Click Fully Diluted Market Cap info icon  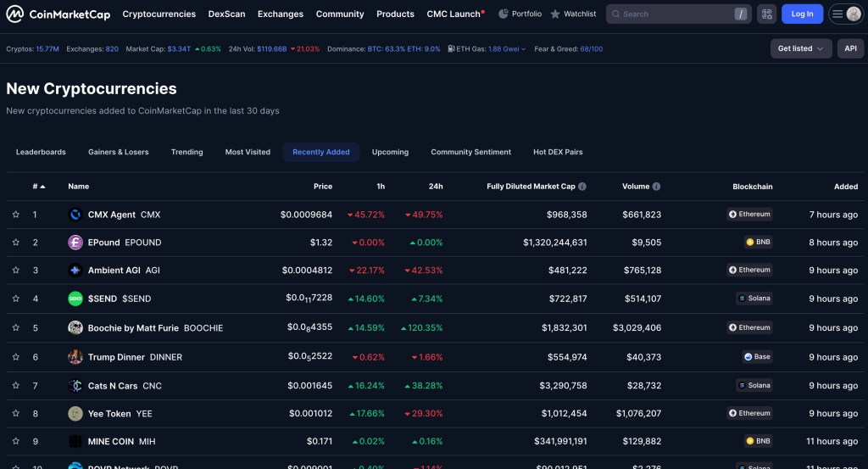click(582, 187)
